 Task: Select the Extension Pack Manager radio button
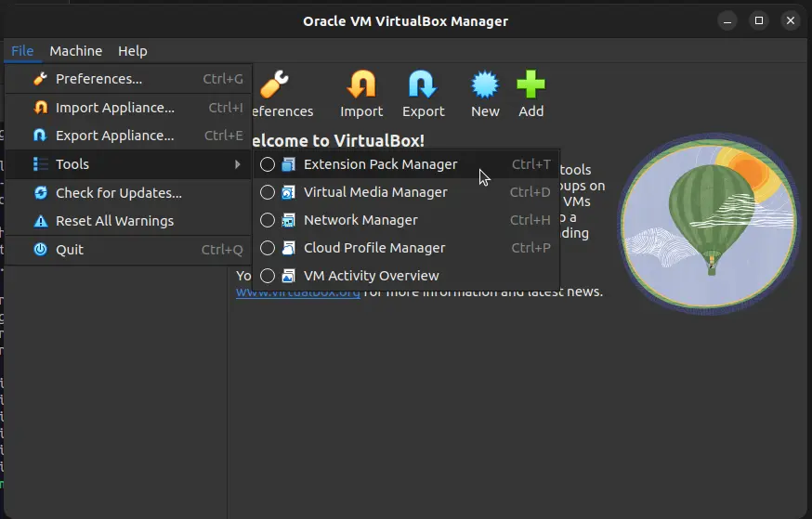pos(268,164)
